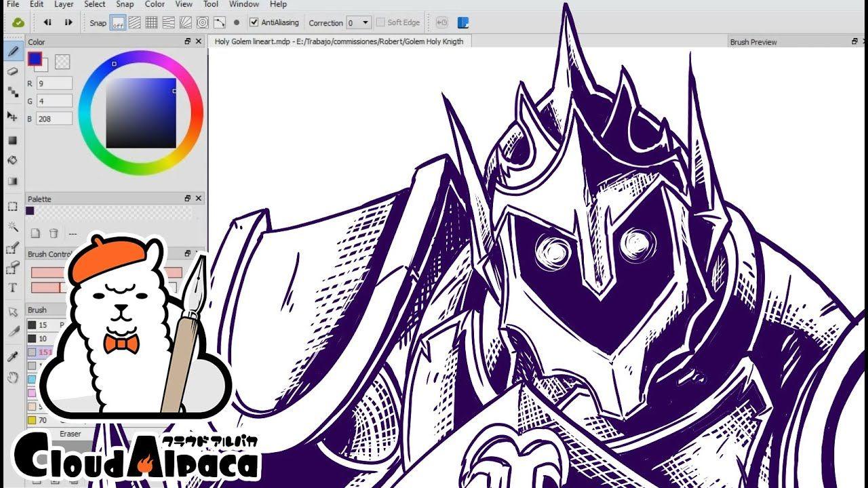
Task: Open the Select menu
Action: [95, 4]
